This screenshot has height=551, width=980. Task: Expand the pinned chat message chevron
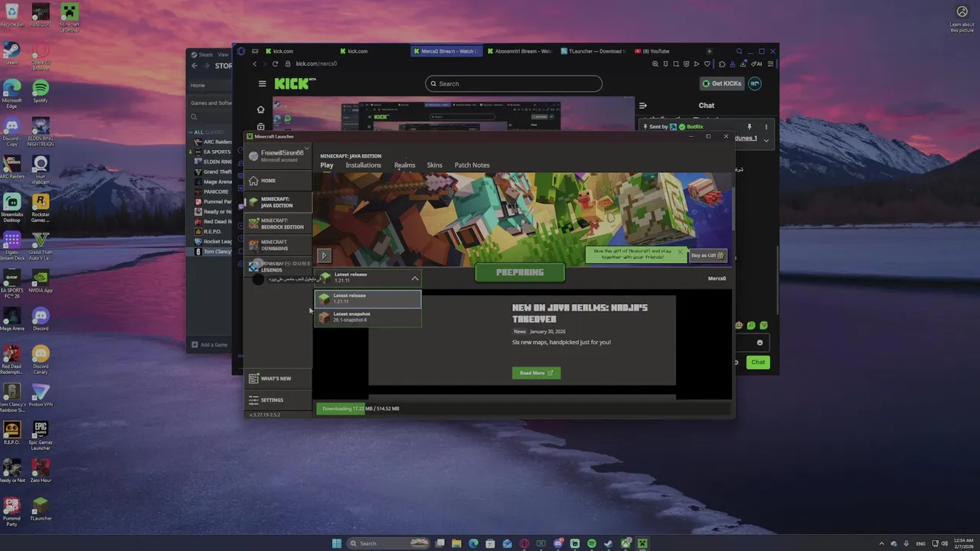point(766,141)
